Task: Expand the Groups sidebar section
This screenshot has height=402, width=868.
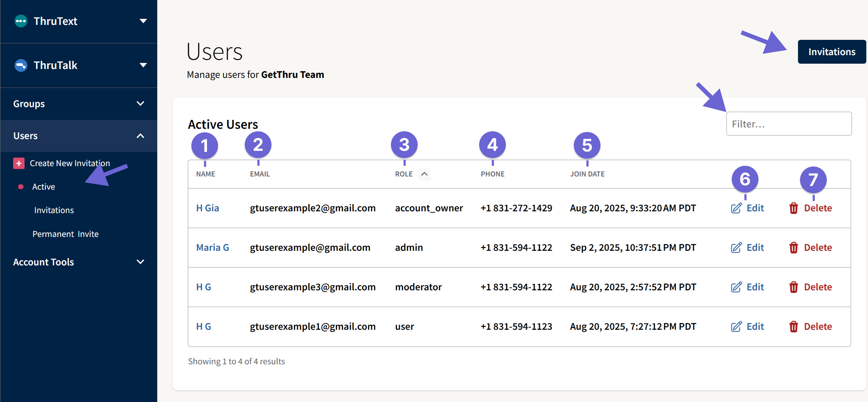Action: [x=140, y=104]
